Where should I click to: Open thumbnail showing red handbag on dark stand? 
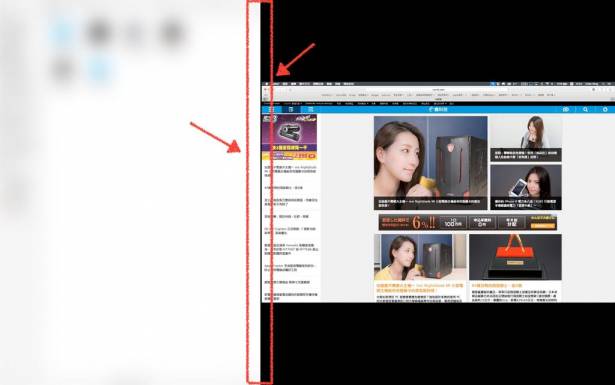click(515, 257)
